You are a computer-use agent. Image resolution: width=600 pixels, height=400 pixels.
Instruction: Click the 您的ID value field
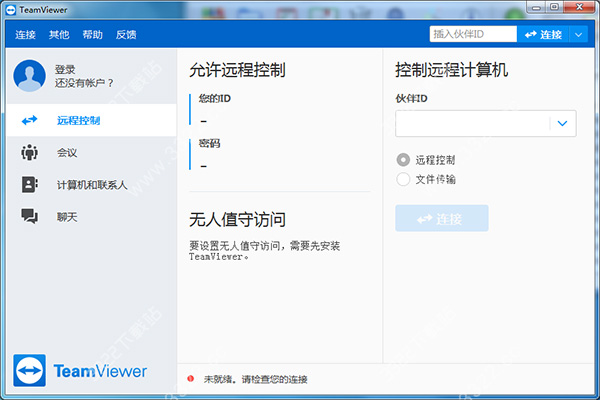point(203,121)
